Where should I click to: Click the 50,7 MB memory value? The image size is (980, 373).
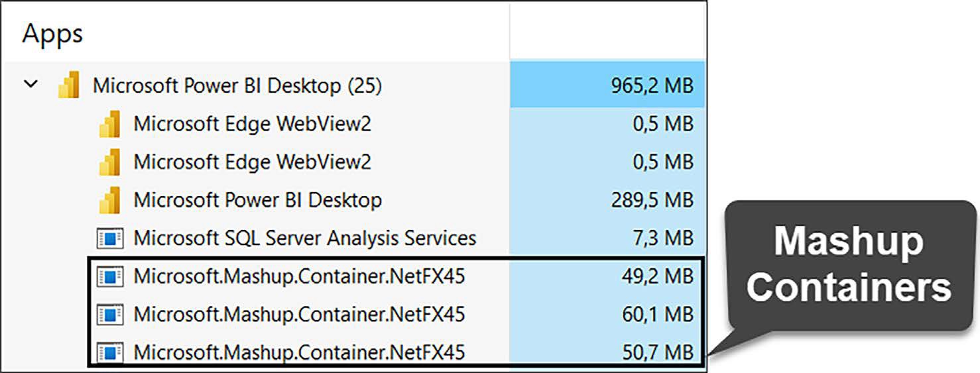(x=658, y=352)
